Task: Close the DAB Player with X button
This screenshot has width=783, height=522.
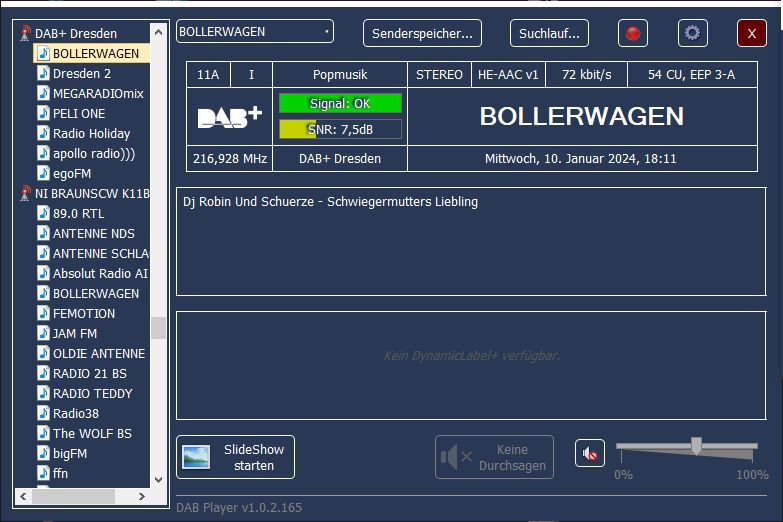Action: pos(751,33)
